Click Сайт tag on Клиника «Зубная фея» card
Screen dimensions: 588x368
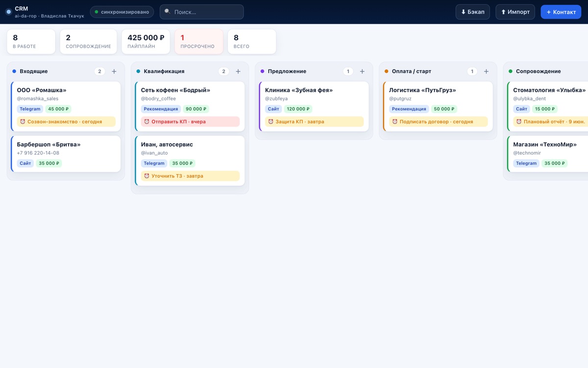click(x=273, y=109)
